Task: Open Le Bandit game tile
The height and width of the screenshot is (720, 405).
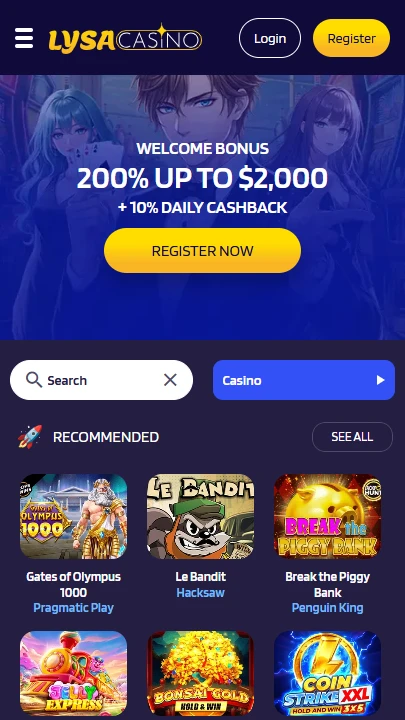Action: click(201, 516)
